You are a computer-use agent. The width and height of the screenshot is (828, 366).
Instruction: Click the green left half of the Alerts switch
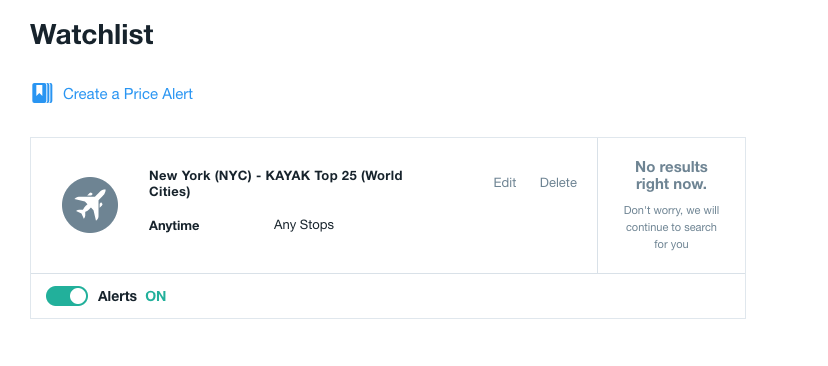click(x=58, y=296)
